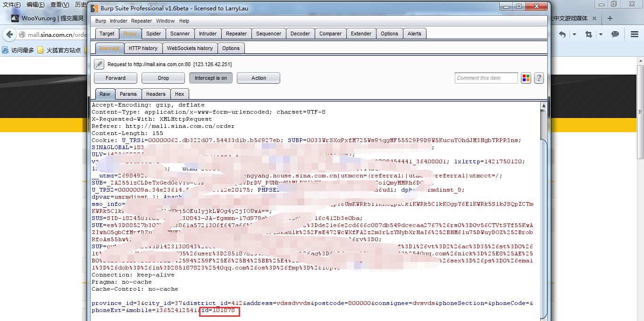Open the dropdown next to the crop icon
Viewport: 644px width, 321px height.
click(x=601, y=34)
